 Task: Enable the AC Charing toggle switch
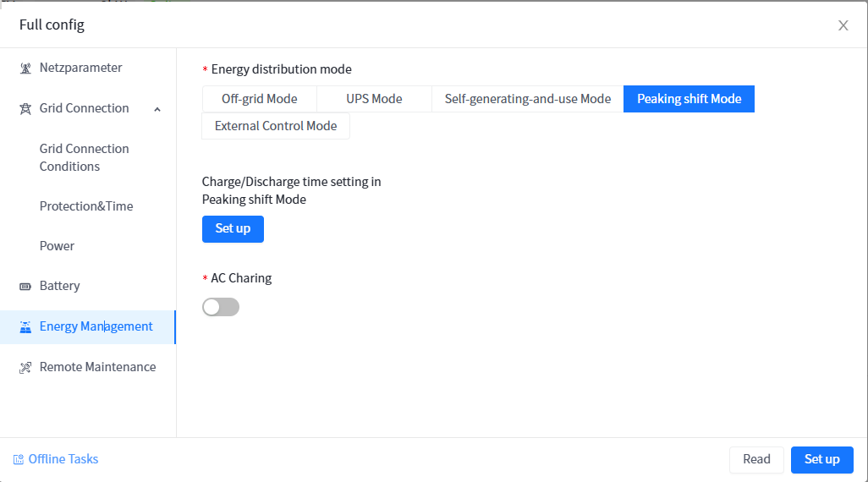tap(221, 307)
